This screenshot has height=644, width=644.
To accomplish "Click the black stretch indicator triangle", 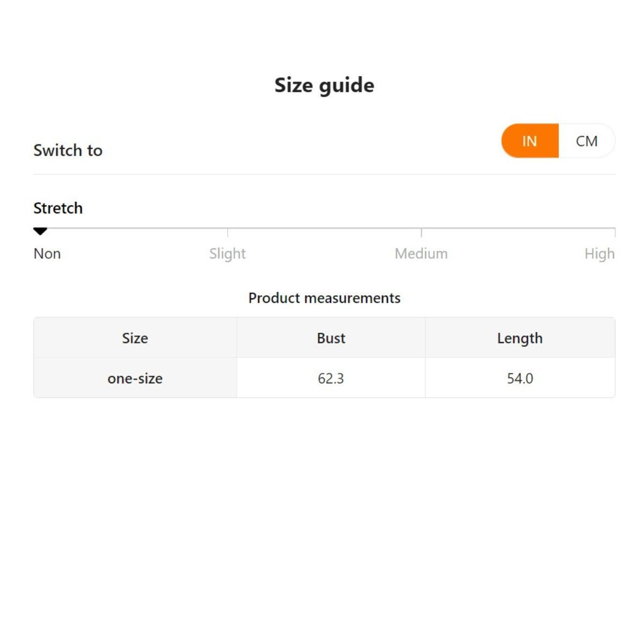I will 40,231.
